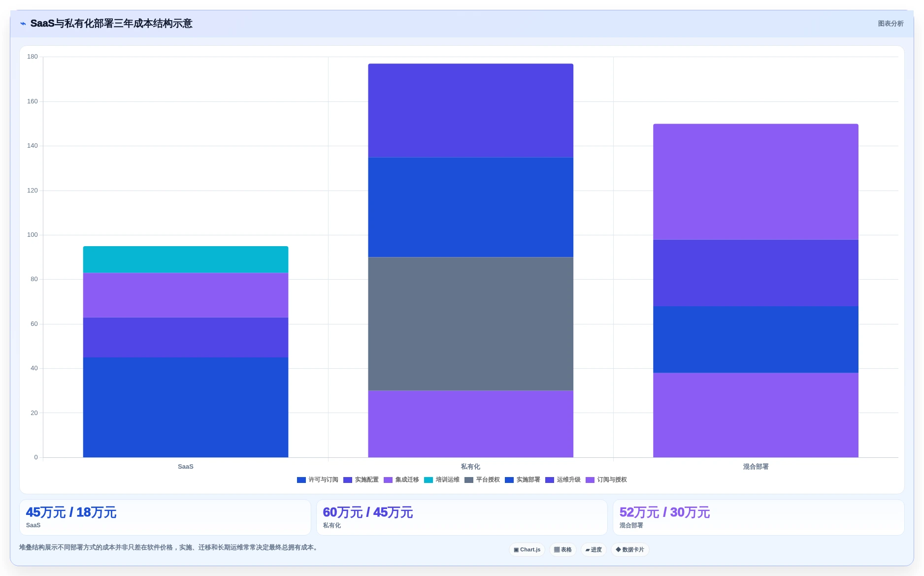Click the 图表分析 label in header

891,24
